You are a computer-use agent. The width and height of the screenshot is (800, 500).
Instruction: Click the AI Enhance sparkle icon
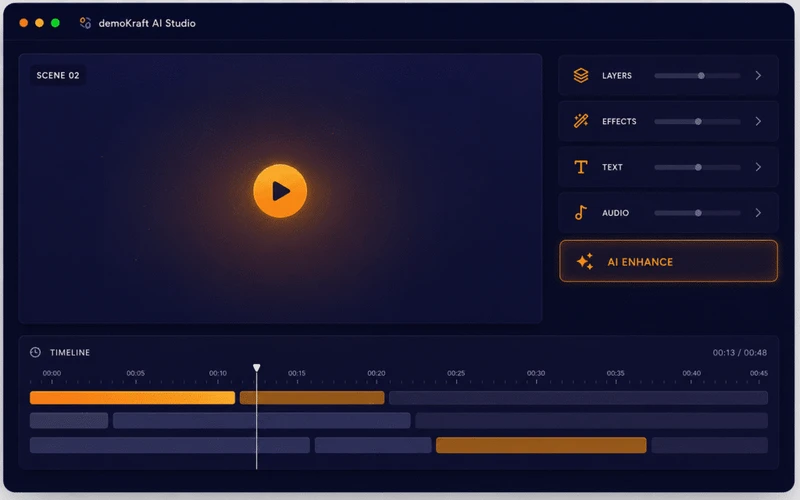585,261
